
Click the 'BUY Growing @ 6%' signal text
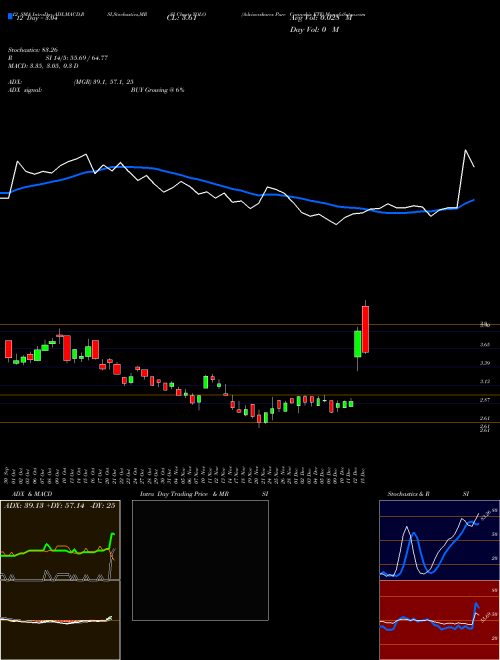point(158,90)
